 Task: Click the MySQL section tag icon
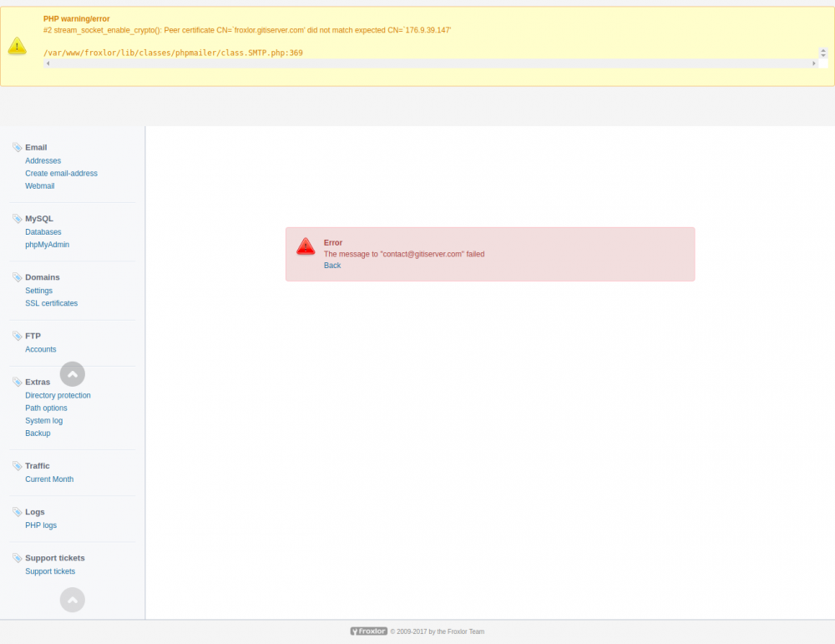pos(16,218)
